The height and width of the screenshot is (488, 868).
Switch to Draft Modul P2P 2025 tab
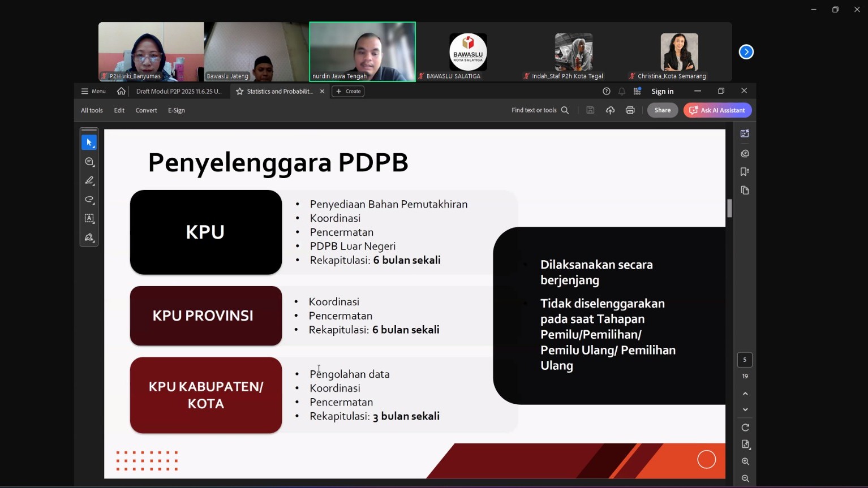tap(178, 91)
